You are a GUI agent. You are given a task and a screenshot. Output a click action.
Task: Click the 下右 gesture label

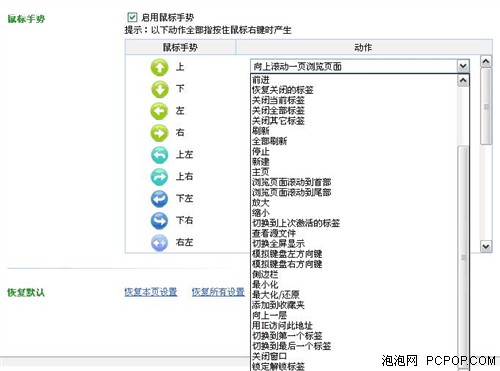(x=184, y=220)
